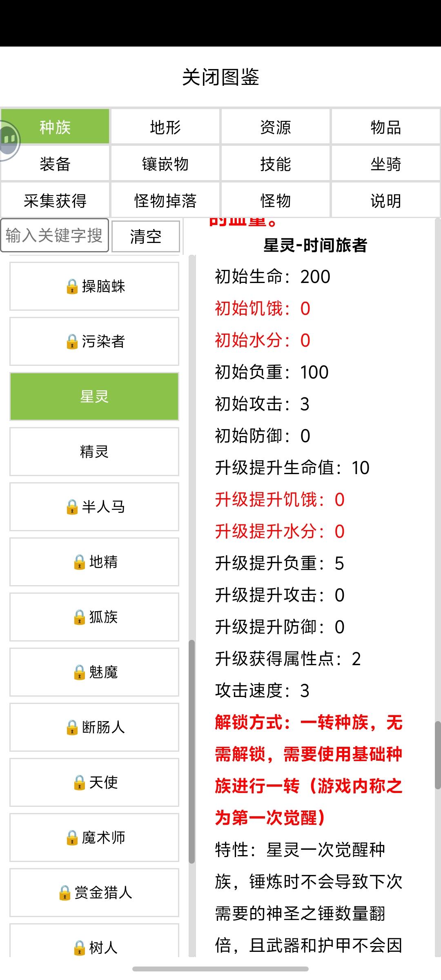Select the 技能 category tab

(276, 164)
